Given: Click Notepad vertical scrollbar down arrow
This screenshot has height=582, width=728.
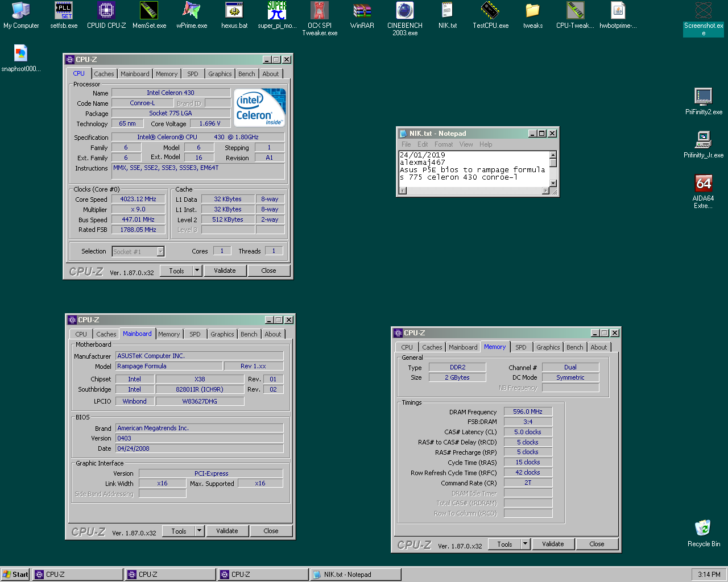Looking at the screenshot, I should point(553,183).
